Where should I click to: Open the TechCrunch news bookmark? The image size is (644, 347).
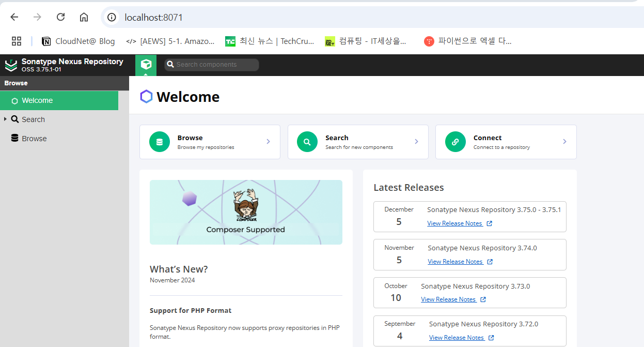pos(270,41)
